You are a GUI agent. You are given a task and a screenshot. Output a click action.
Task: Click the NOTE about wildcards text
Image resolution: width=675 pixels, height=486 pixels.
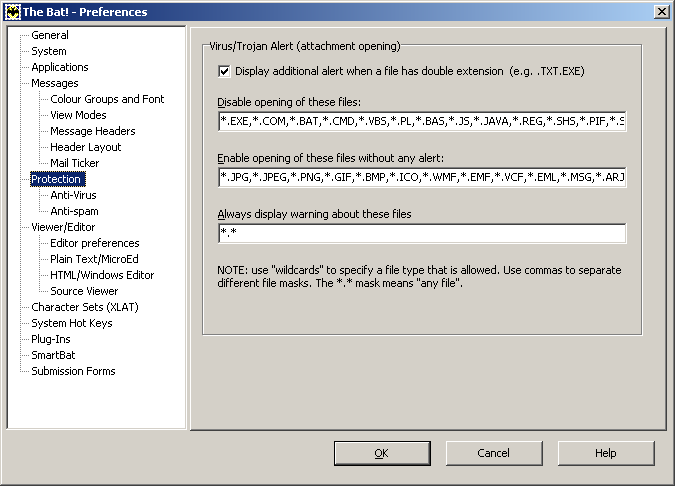tap(419, 276)
